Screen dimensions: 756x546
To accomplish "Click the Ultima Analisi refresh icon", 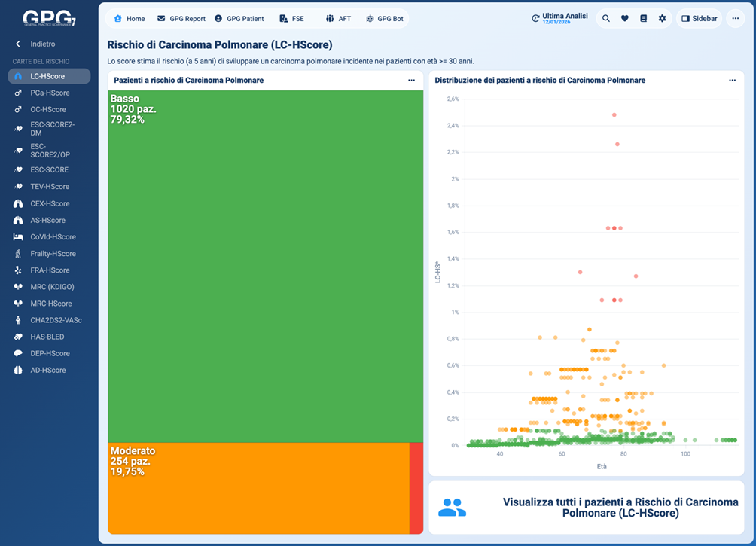I will click(535, 19).
